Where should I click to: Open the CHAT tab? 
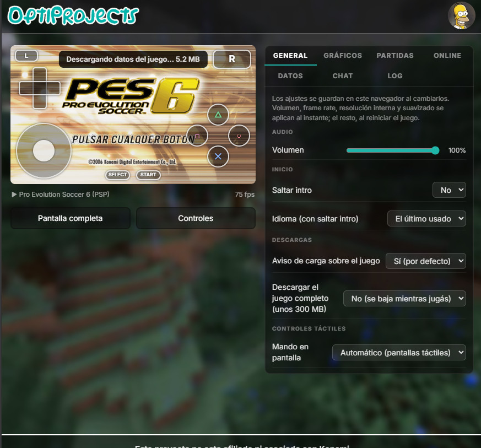pos(343,76)
